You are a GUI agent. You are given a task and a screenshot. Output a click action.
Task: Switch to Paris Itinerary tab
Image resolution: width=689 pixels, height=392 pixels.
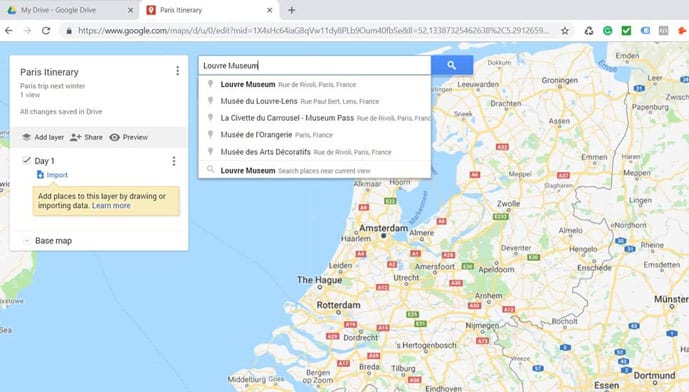coord(209,10)
